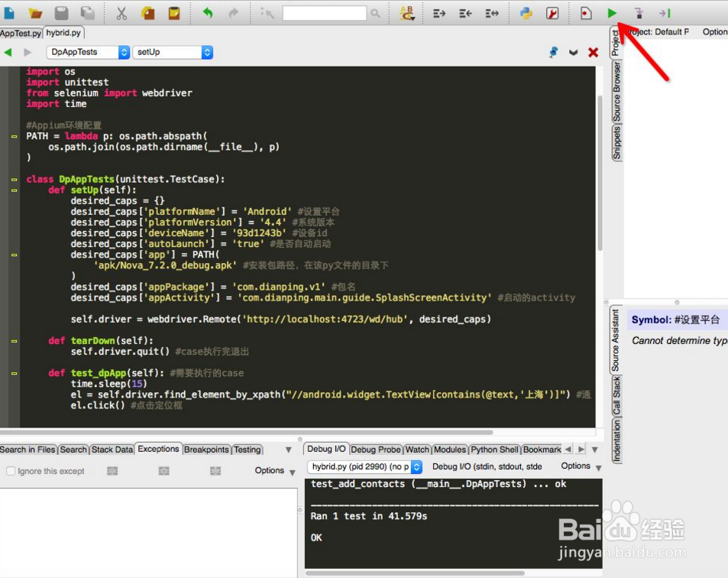The height and width of the screenshot is (578, 728).
Task: Indent the selected lines with the indent icon
Action: coord(439,13)
